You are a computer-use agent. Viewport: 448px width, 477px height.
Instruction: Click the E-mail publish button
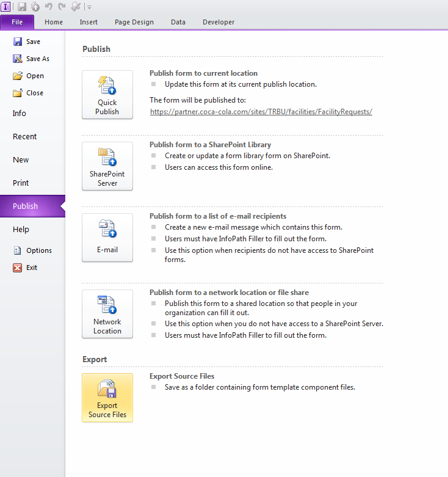(107, 238)
